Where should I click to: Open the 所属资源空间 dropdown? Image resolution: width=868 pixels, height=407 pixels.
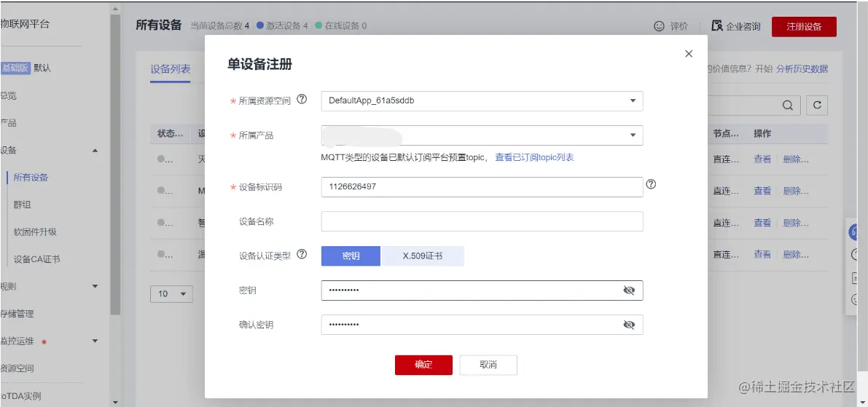click(x=482, y=100)
